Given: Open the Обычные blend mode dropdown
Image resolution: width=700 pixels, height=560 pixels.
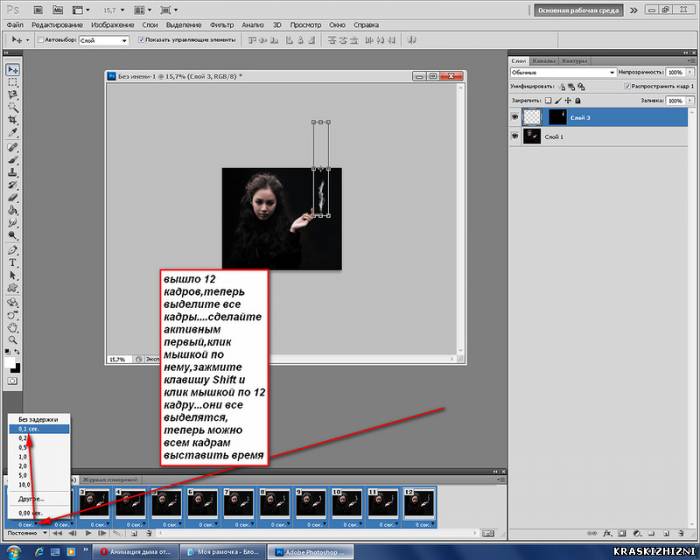Looking at the screenshot, I should 563,72.
